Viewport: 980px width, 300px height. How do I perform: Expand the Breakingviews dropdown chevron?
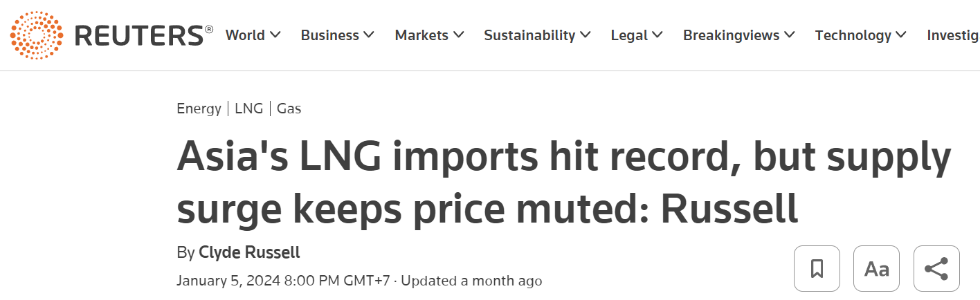(790, 35)
